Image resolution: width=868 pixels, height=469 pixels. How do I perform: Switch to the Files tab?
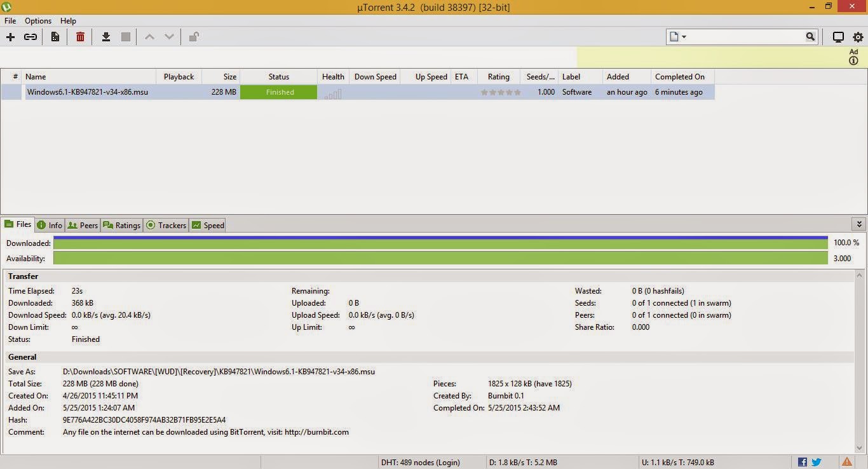[18, 224]
